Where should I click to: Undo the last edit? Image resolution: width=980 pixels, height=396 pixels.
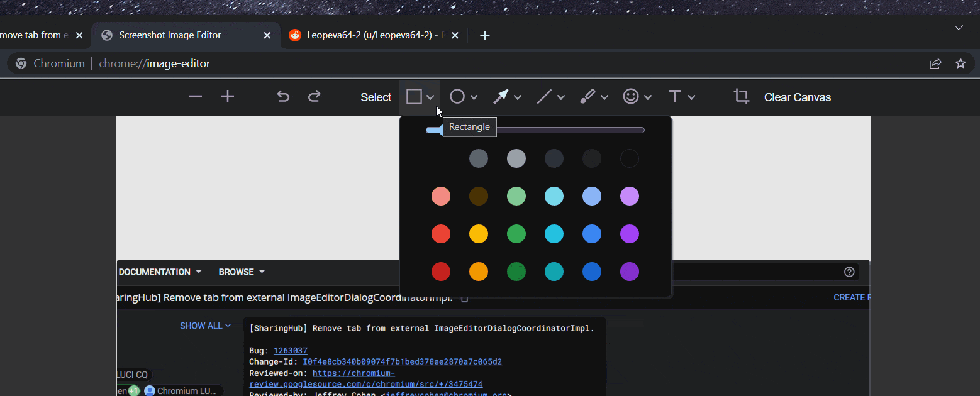283,97
